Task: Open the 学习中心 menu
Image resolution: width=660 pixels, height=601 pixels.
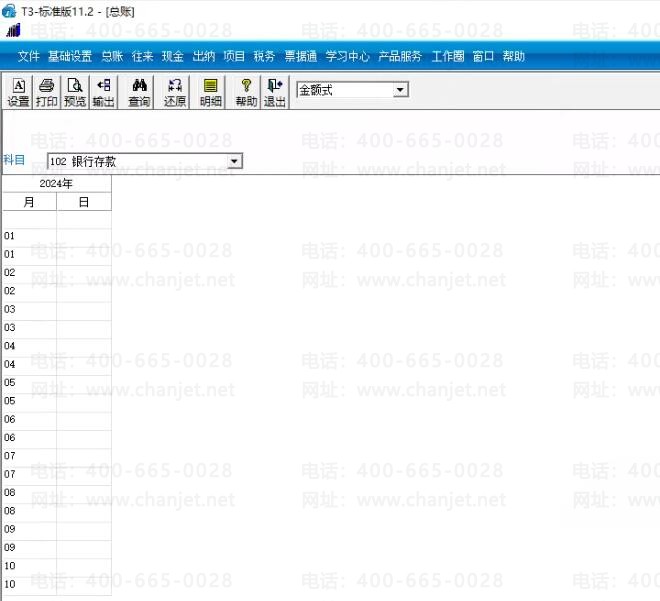Action: coord(347,57)
